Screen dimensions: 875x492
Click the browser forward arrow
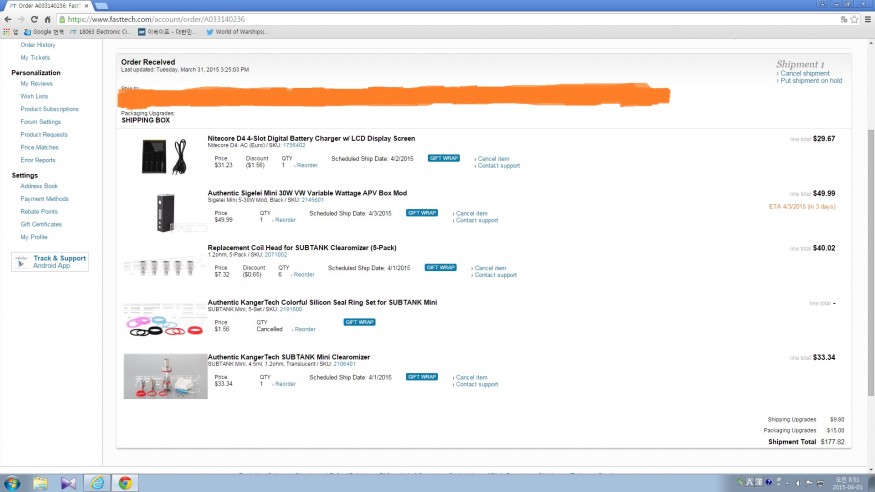coord(21,19)
